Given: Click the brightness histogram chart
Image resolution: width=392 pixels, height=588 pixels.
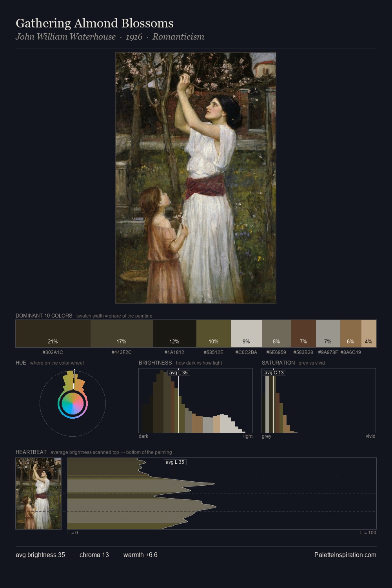Looking at the screenshot, I should (196, 401).
